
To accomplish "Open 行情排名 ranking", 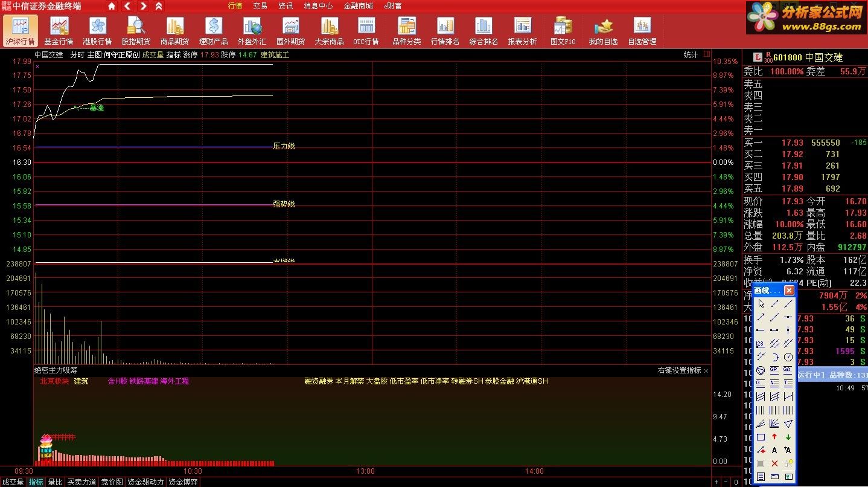I will [x=445, y=30].
